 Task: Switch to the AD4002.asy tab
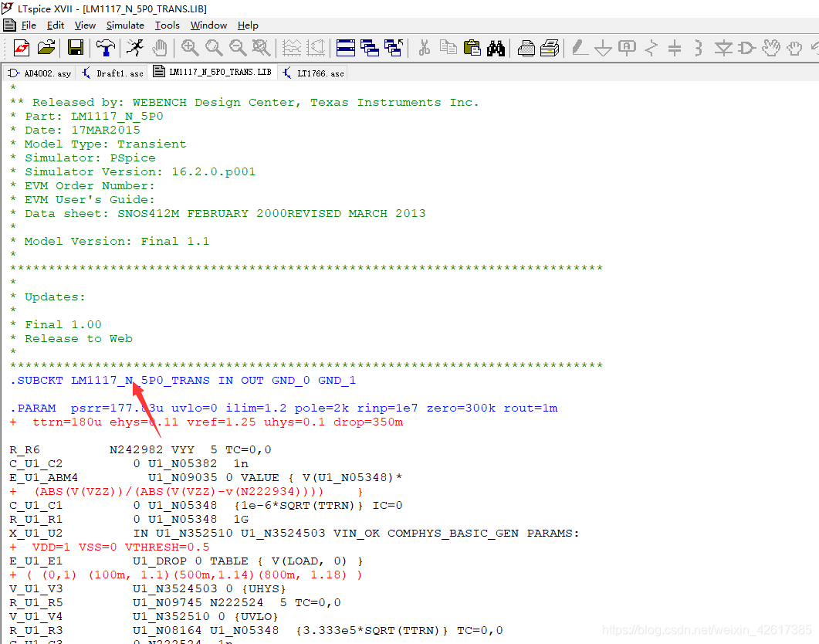pos(39,73)
